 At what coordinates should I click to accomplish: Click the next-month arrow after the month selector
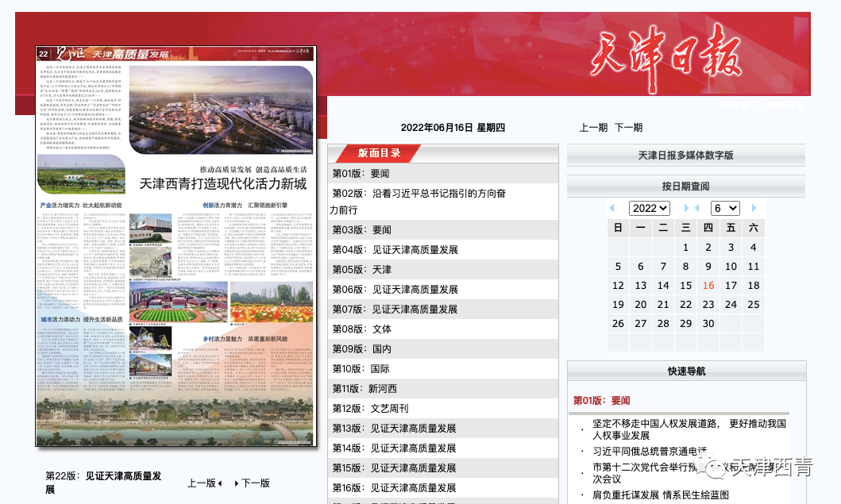753,208
